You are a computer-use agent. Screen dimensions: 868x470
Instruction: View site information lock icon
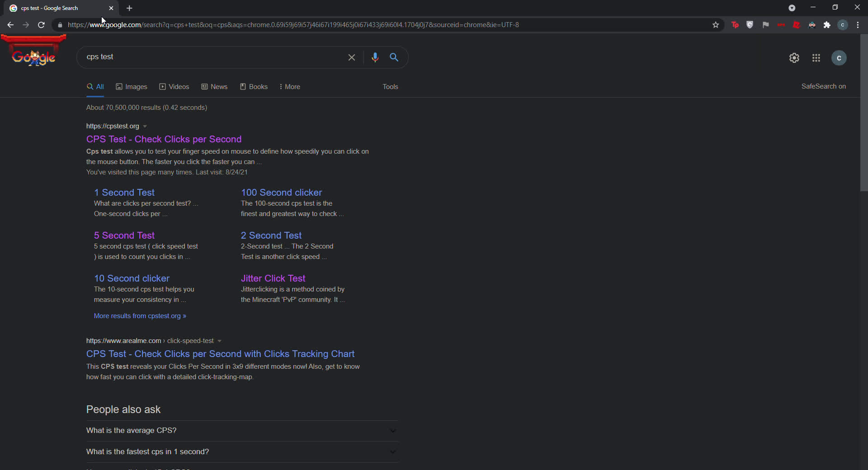click(60, 25)
